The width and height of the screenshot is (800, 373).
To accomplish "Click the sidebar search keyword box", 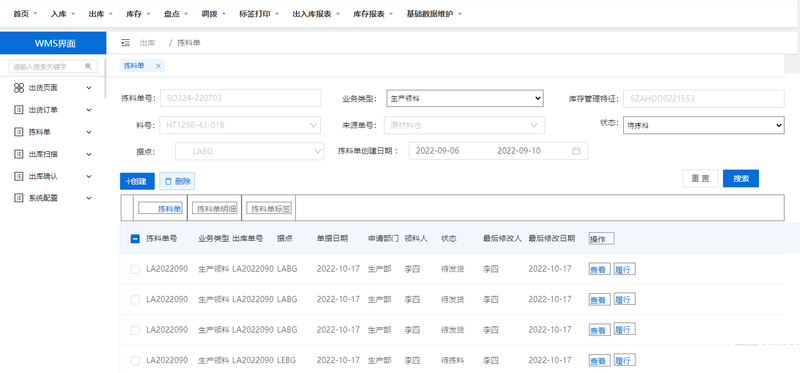I will (53, 66).
